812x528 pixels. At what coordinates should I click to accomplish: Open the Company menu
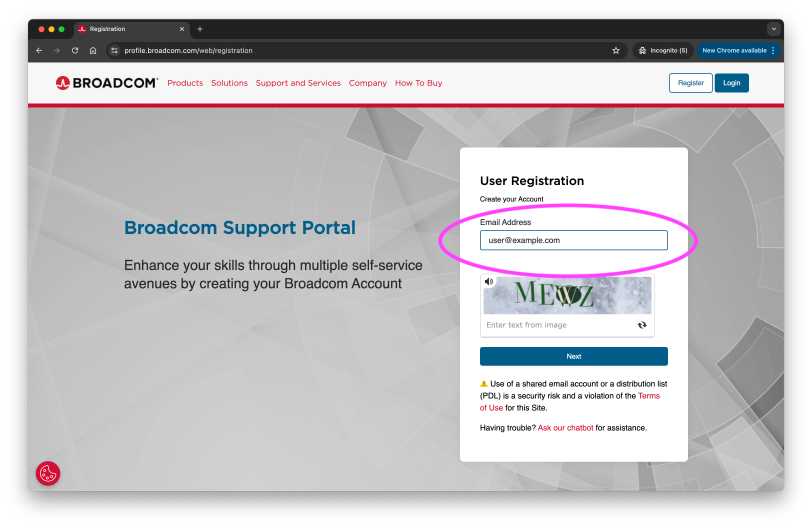(368, 83)
